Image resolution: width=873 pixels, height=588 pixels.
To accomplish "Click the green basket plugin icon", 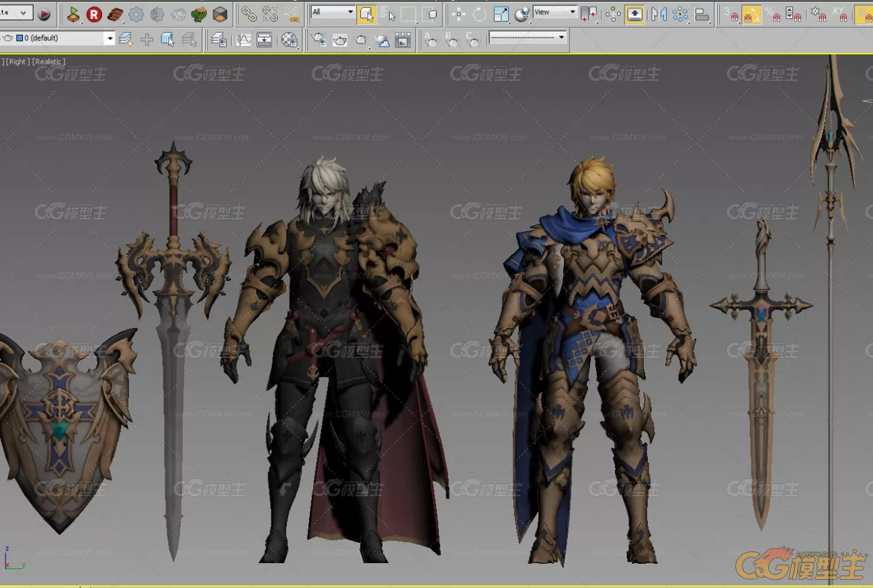I will (199, 14).
